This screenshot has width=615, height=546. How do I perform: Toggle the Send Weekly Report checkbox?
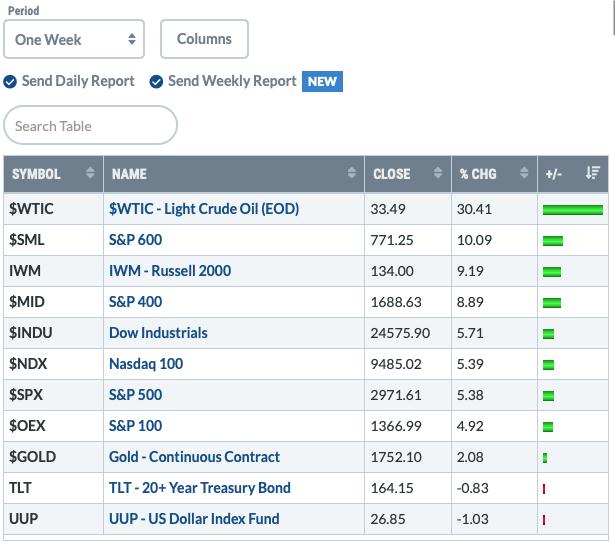pyautogui.click(x=156, y=82)
